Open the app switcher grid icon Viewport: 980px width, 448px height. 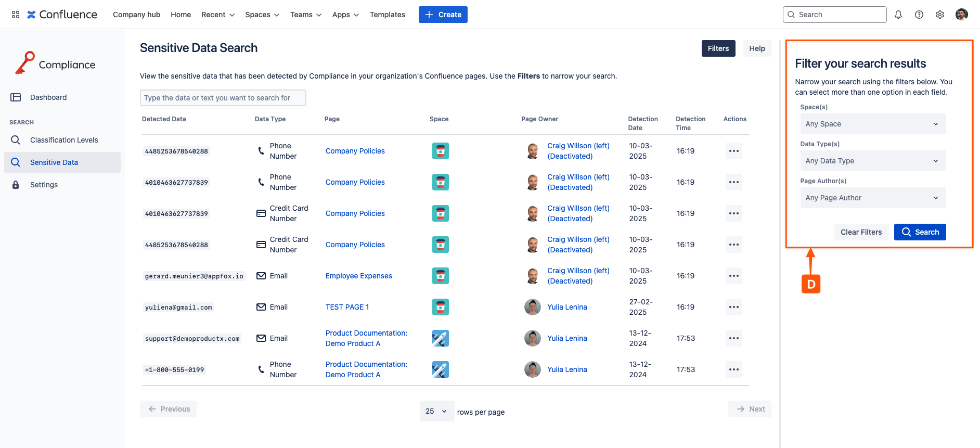pos(16,15)
